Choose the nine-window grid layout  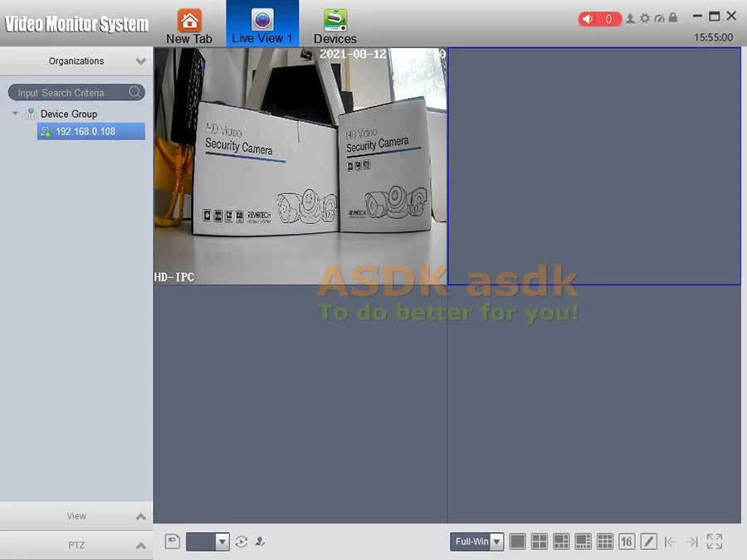click(x=605, y=542)
